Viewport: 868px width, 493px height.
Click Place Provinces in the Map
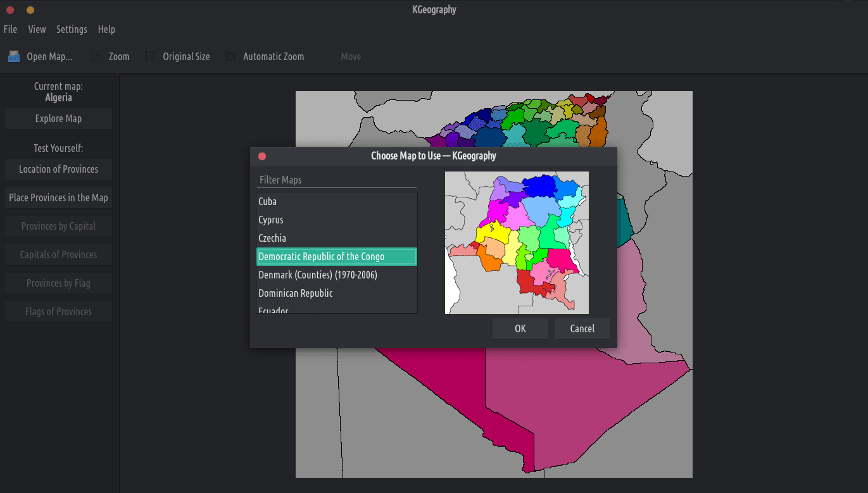58,198
